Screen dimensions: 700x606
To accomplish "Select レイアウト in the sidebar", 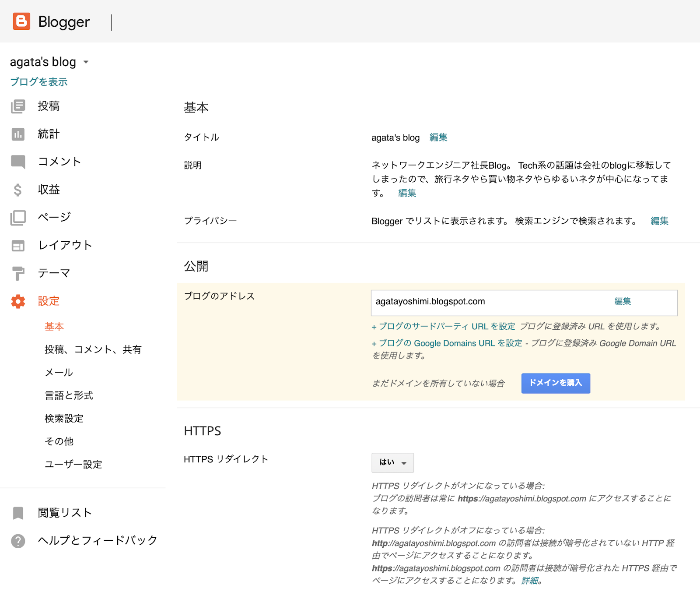I will [65, 245].
